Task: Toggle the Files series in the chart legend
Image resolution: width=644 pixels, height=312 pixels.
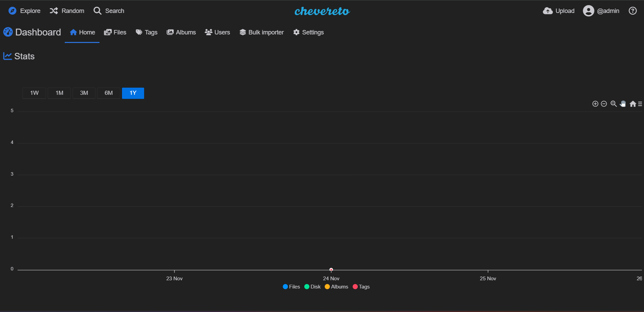Action: [291, 287]
